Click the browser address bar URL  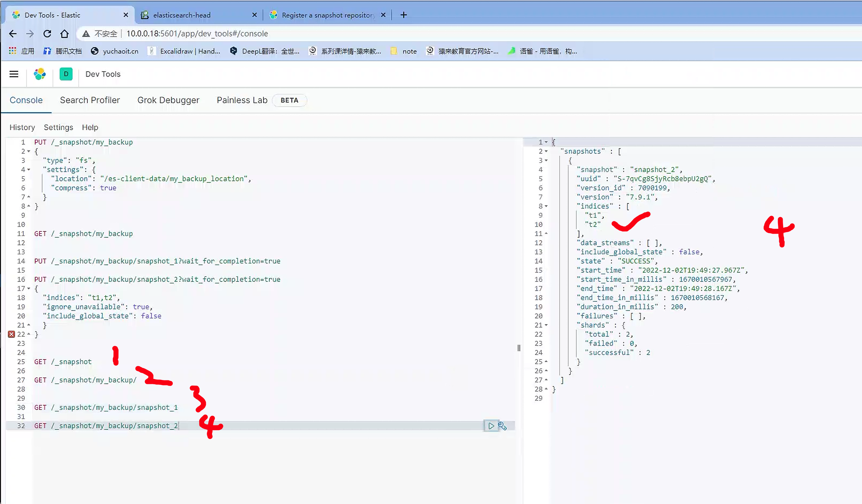(197, 33)
